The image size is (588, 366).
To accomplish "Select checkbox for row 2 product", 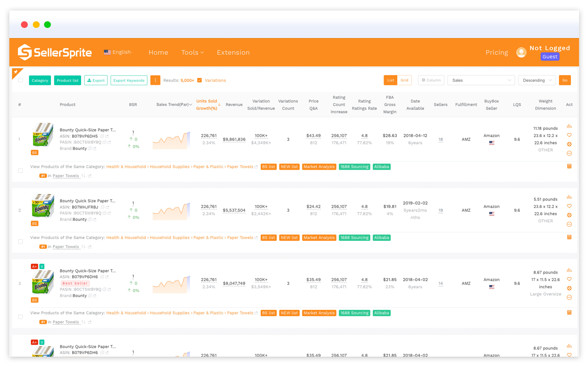I will (x=21, y=241).
